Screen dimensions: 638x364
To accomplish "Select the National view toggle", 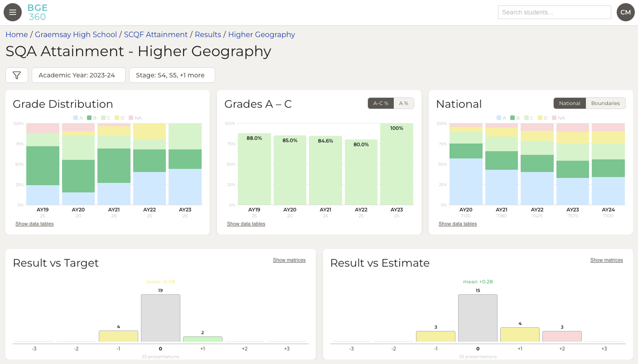I will tap(570, 103).
